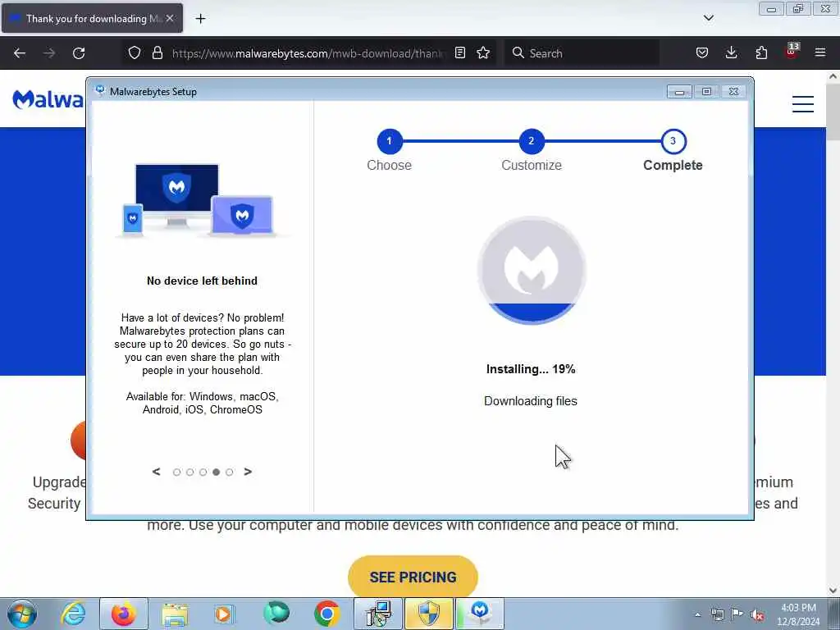Save page to Pocket
The height and width of the screenshot is (630, 840).
702,52
